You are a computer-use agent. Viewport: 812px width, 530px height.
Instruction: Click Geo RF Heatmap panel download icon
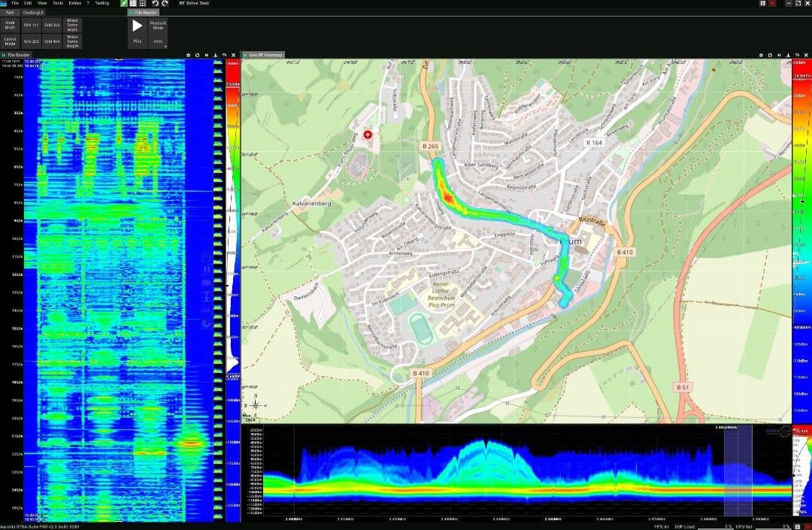click(x=788, y=55)
